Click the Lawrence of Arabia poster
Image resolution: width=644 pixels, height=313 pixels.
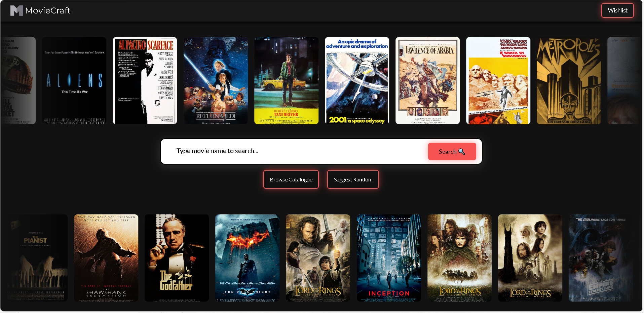pyautogui.click(x=427, y=80)
